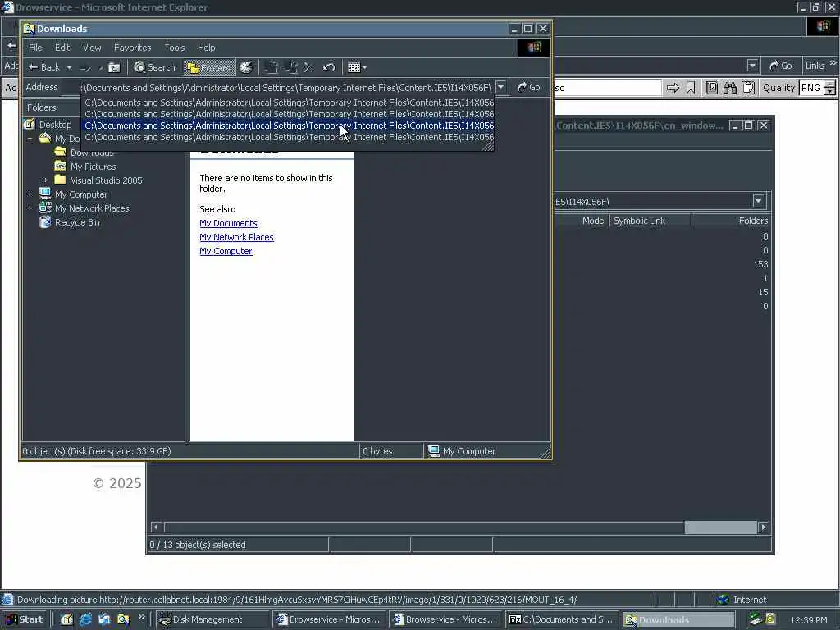Collapse the My Documents tree node
Screen dimensions: 840x630
click(30, 138)
